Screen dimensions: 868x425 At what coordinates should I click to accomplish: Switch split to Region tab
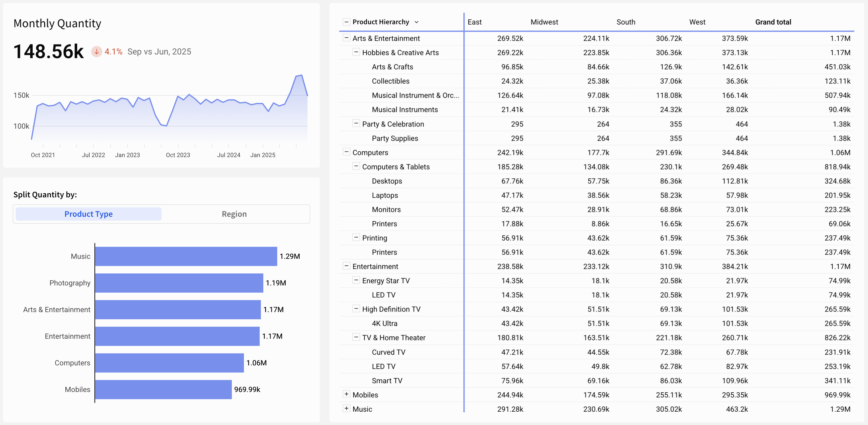pyautogui.click(x=234, y=214)
